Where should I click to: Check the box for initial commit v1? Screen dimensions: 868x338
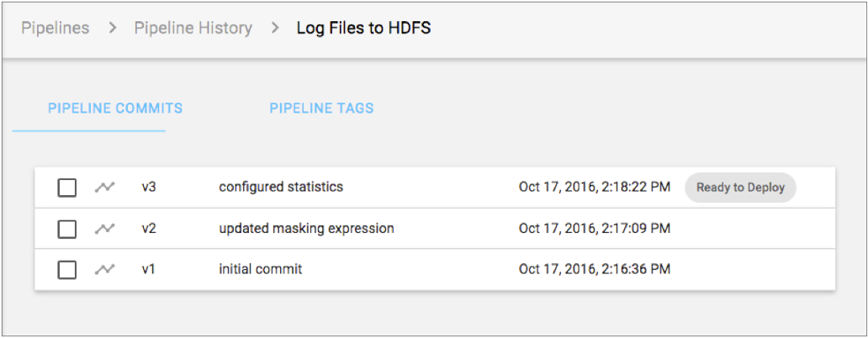[67, 270]
